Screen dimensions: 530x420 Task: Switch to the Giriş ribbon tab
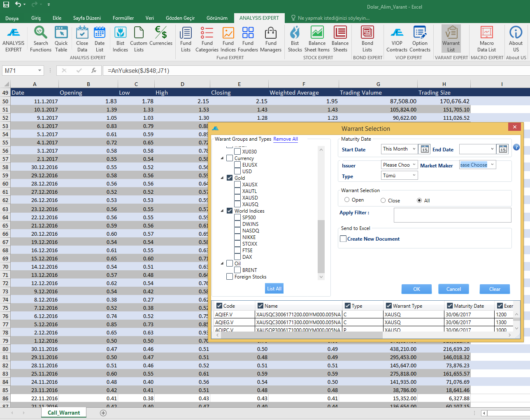[36, 18]
